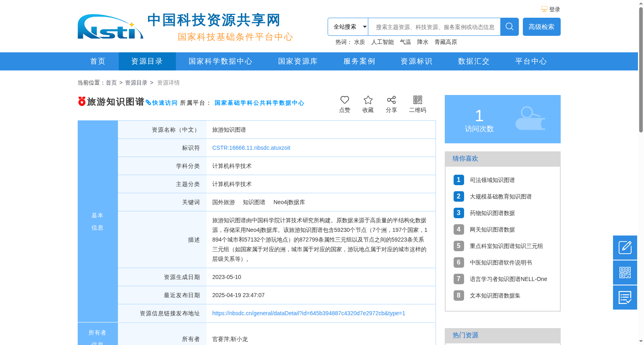Viewport: 644px width, 345px height.
Task: Click the 分享 share icon
Action: point(391,100)
